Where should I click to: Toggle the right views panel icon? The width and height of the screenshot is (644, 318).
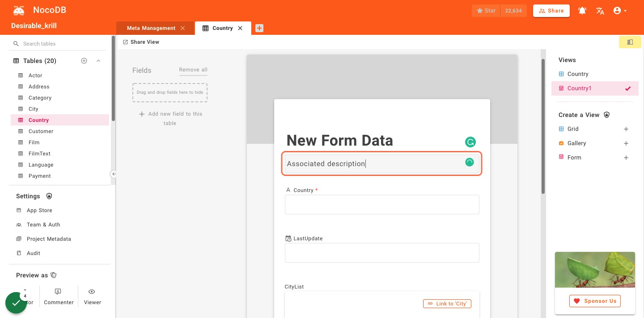pos(630,42)
